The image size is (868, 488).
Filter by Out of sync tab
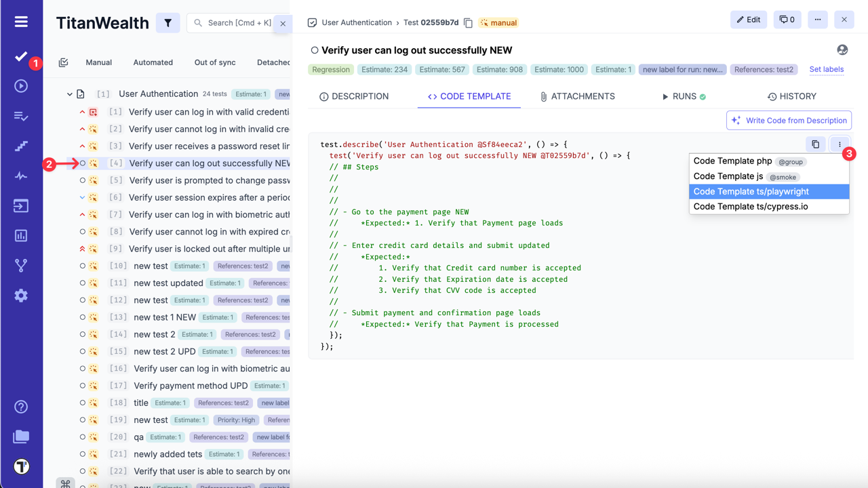215,62
